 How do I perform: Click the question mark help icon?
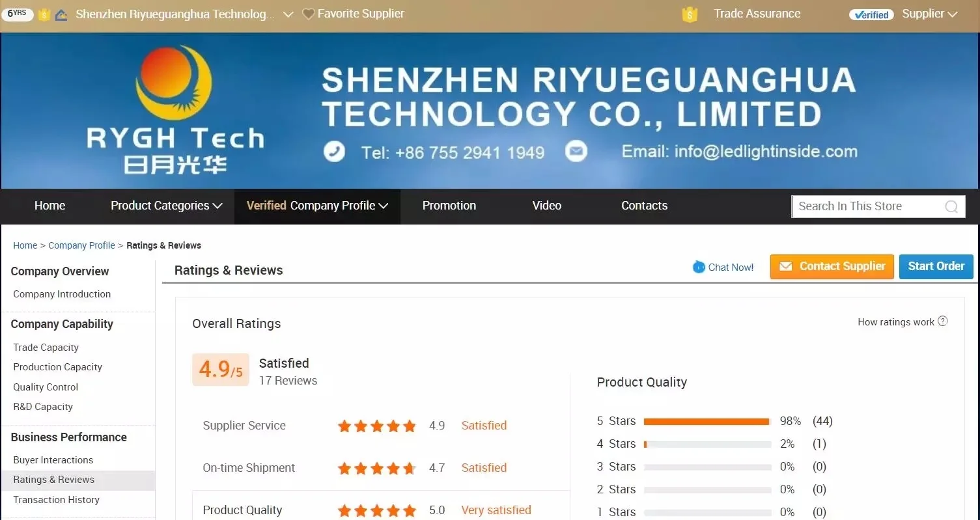point(942,322)
